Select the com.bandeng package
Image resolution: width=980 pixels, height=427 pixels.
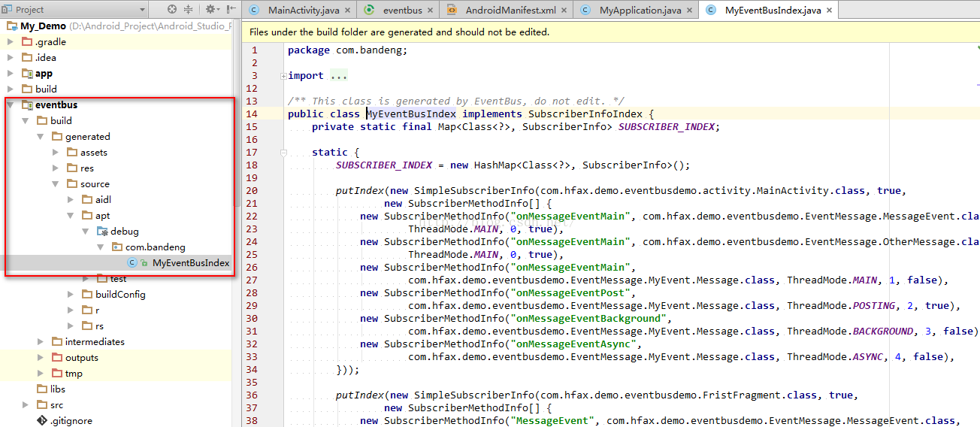click(155, 247)
